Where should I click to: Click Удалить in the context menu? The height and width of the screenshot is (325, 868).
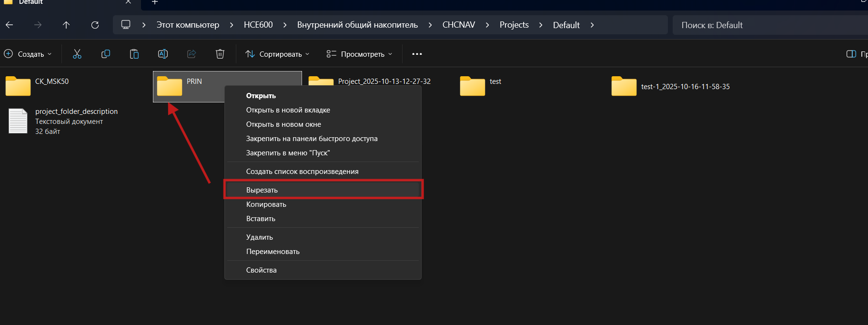(x=323, y=237)
